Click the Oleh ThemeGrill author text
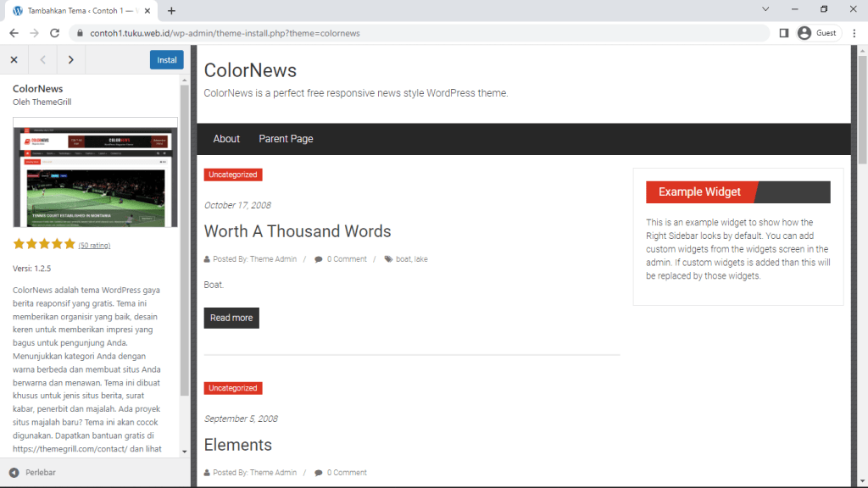The width and height of the screenshot is (868, 488). [42, 102]
